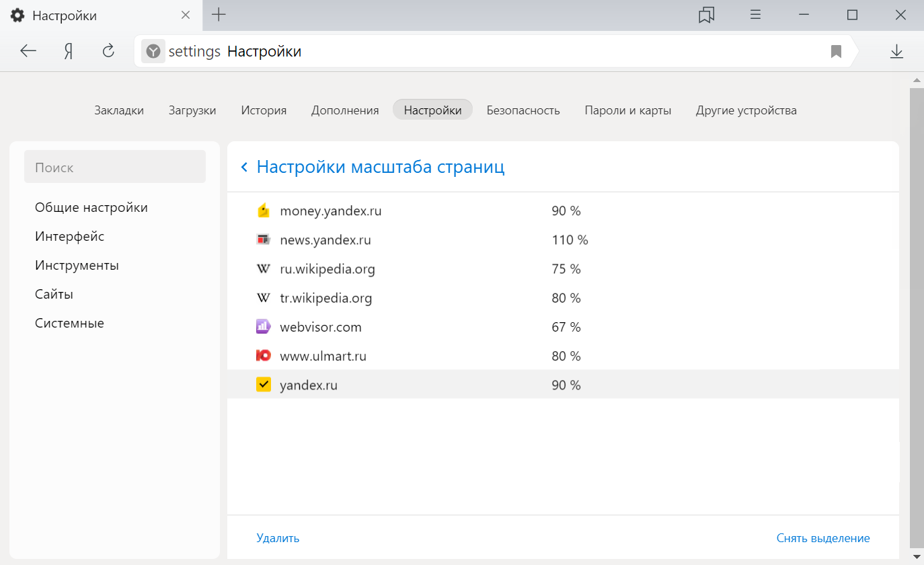Click the 110 % zoom value
The image size is (924, 565).
click(570, 239)
